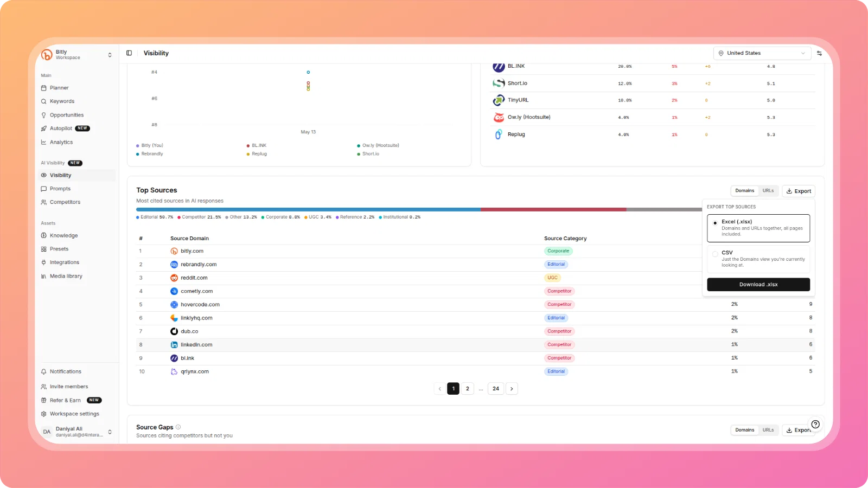Open the hovercode.com source link
Viewport: 868px width, 488px height.
(200, 305)
